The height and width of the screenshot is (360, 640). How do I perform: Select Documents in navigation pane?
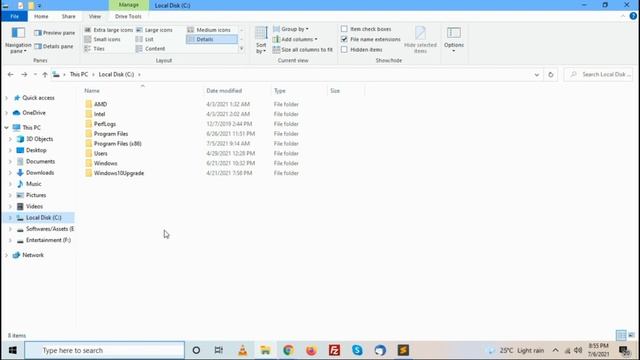(x=40, y=162)
